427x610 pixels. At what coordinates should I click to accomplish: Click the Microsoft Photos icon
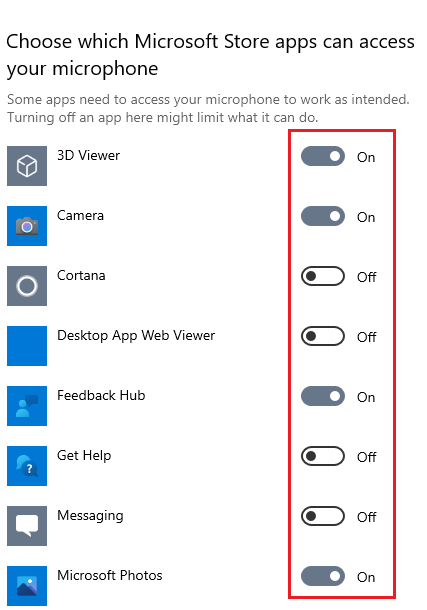click(27, 585)
